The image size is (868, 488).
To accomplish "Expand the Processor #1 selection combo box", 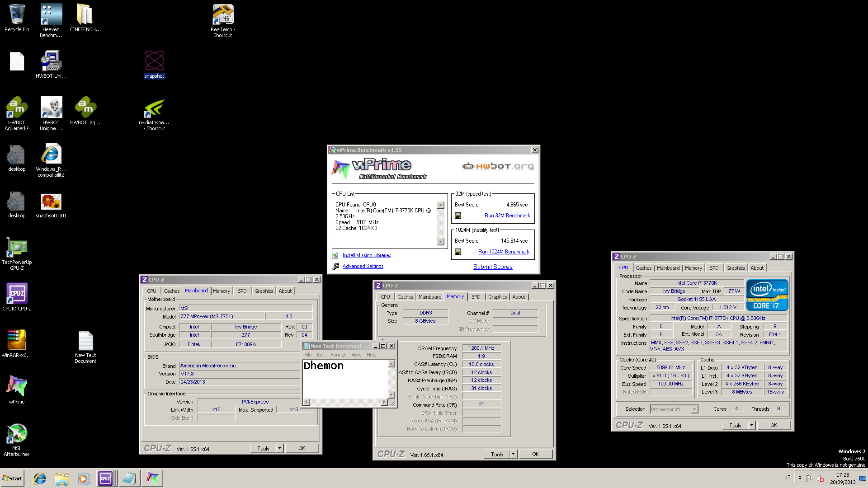I will (x=695, y=409).
